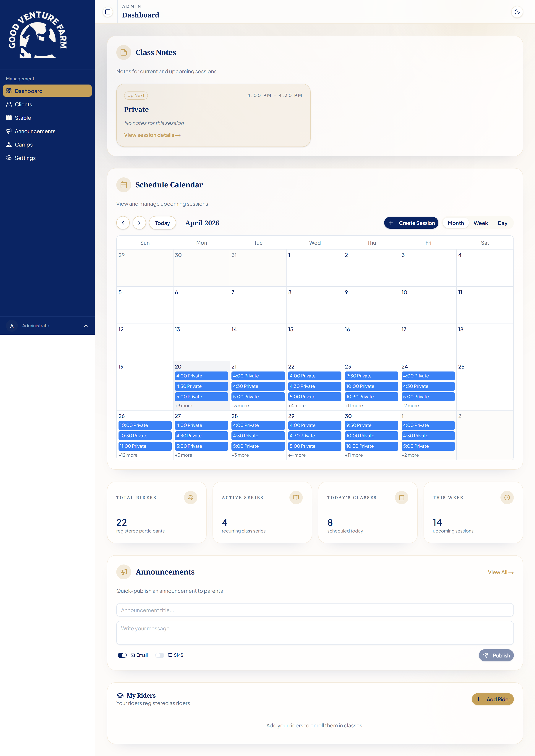Open Settings in the sidebar
Screen dimensions: 535x756
tap(47, 158)
